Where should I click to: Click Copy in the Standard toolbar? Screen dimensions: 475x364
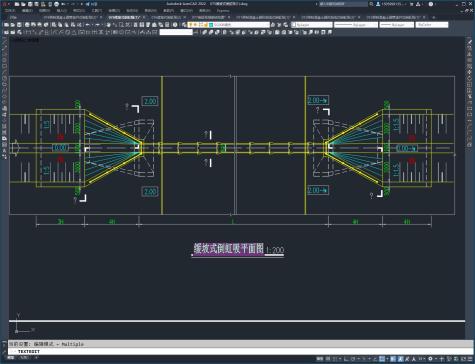(60, 25)
